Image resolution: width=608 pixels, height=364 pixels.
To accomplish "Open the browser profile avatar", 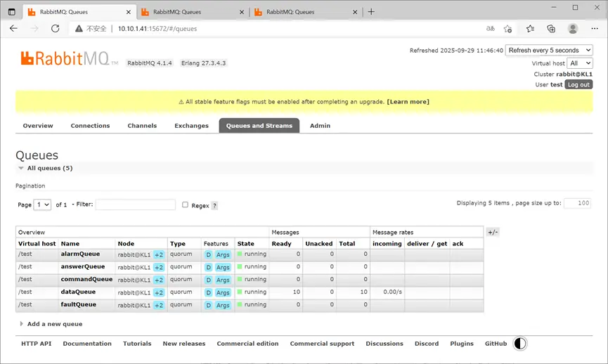I will coord(573,29).
